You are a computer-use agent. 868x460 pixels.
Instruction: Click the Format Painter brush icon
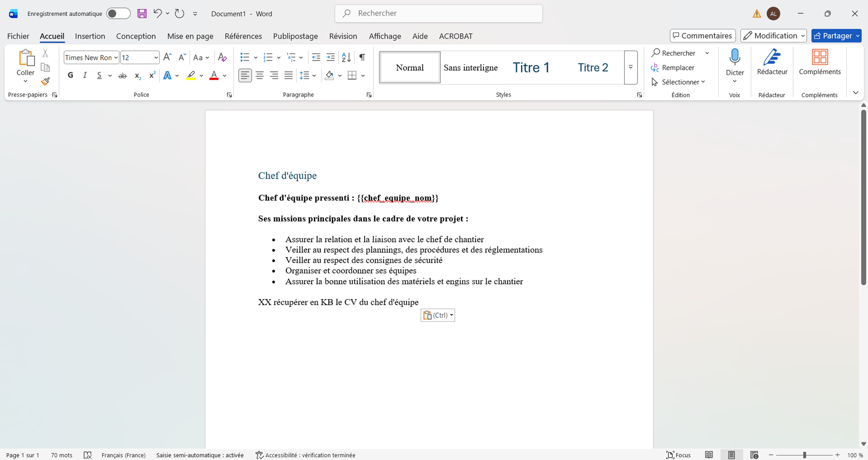[45, 82]
